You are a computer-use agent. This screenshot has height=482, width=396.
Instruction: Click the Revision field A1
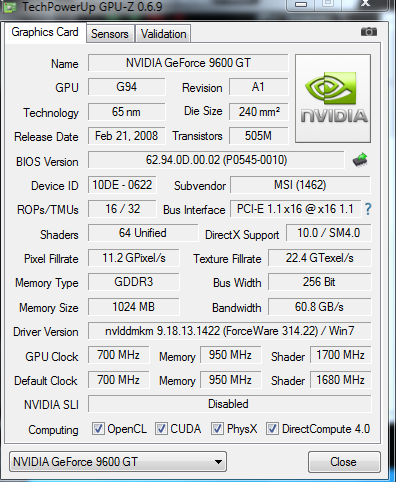[258, 87]
